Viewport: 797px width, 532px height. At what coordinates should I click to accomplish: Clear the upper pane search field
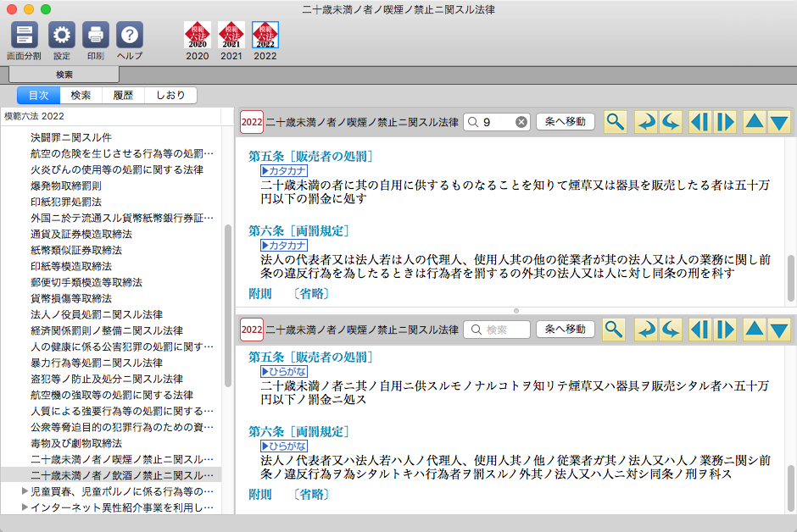coord(521,122)
